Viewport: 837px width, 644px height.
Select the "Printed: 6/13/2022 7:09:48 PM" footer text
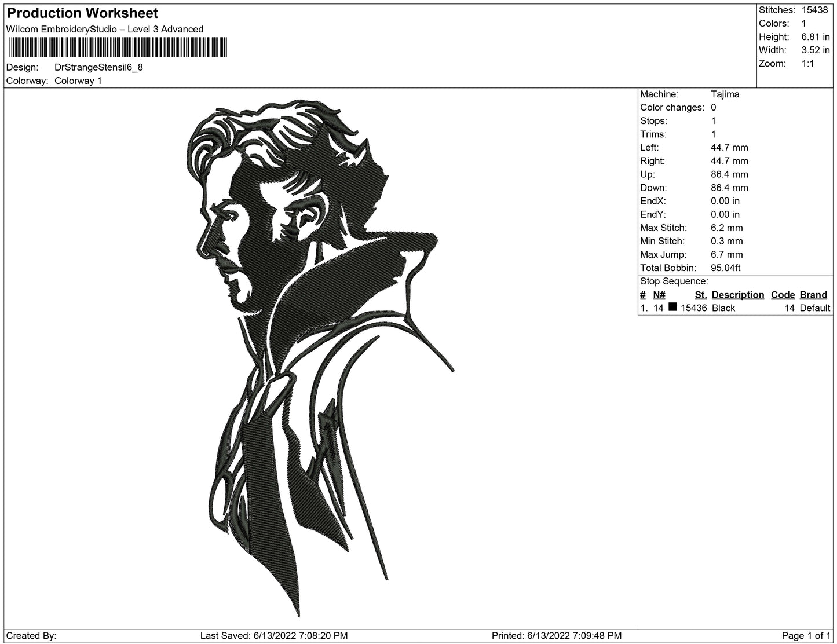click(557, 636)
